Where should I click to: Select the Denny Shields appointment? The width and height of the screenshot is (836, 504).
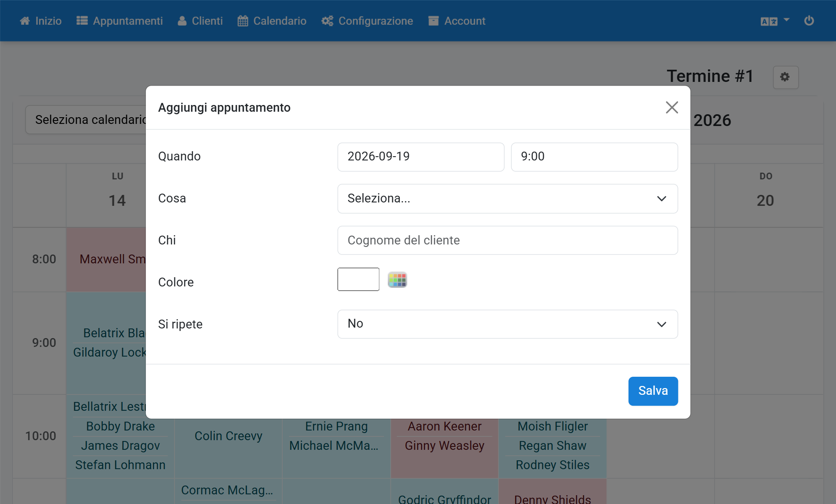click(x=553, y=499)
